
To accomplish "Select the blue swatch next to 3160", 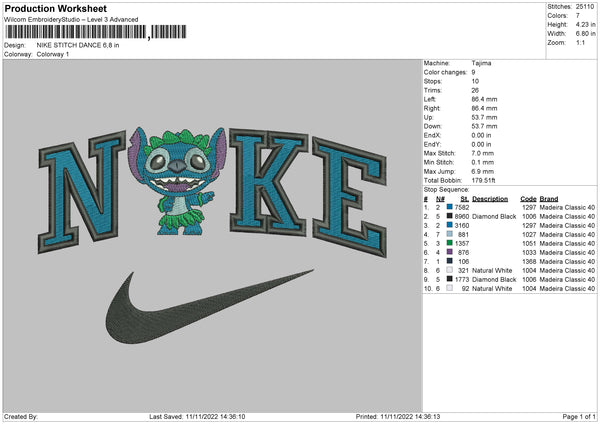I will [450, 225].
